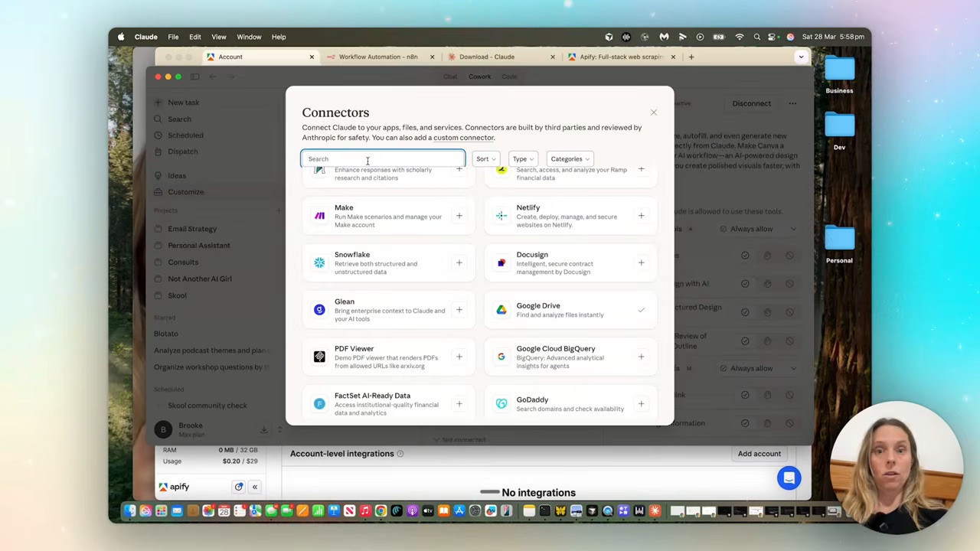Open Customize in Claude sidebar
This screenshot has width=980, height=551.
click(x=186, y=192)
